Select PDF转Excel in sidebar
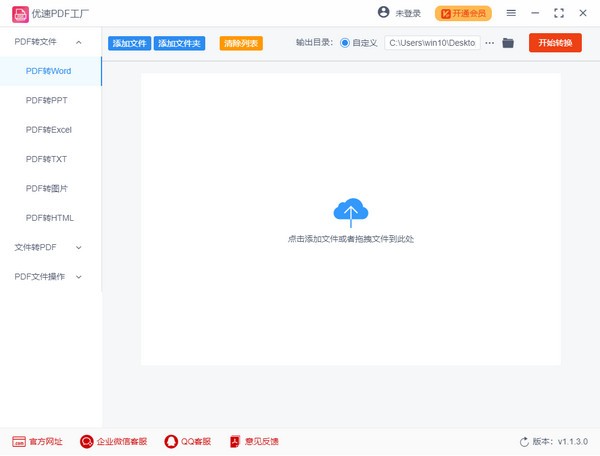600x456 pixels. click(x=49, y=130)
